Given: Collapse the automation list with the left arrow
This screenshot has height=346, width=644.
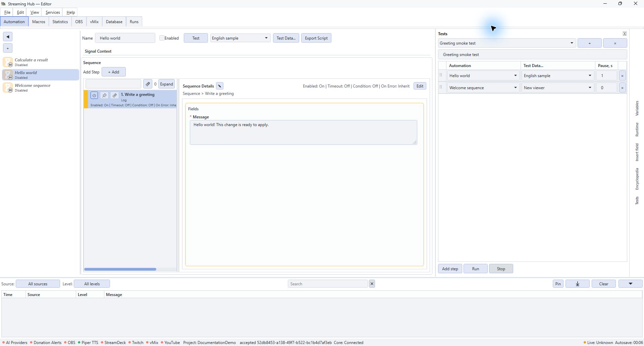Looking at the screenshot, I should click(x=8, y=37).
